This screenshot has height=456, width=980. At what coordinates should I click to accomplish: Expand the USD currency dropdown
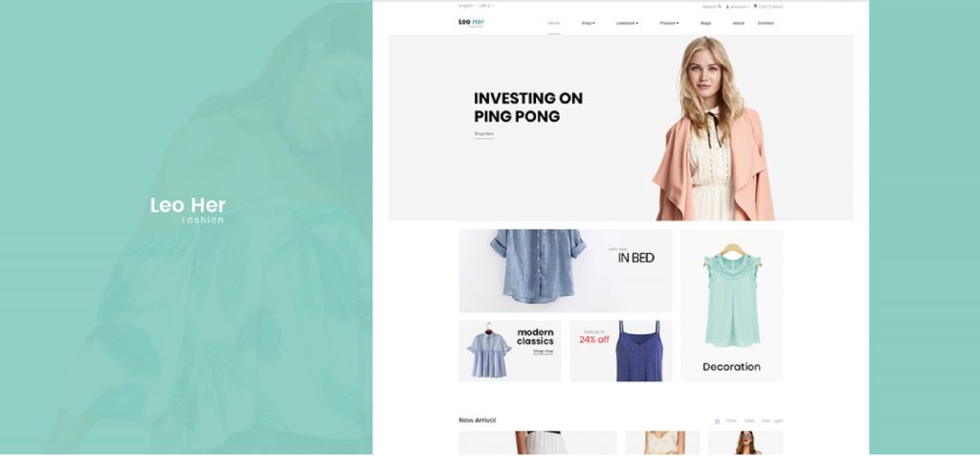point(486,6)
